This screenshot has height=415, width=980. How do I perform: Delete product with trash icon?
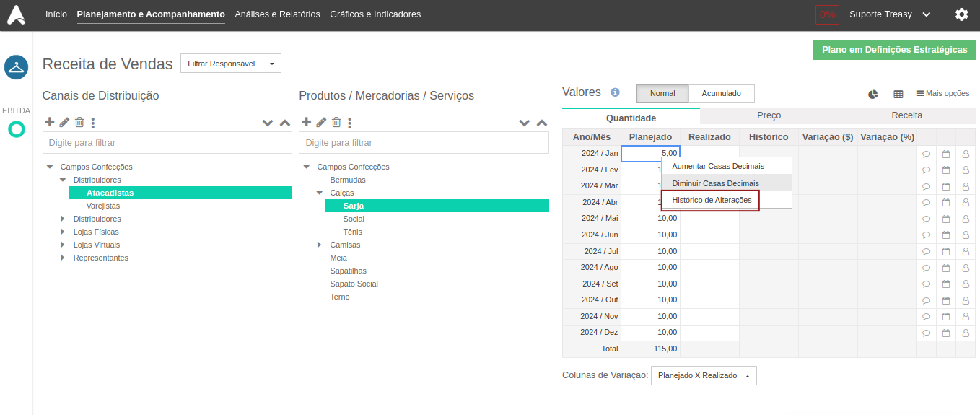click(336, 123)
